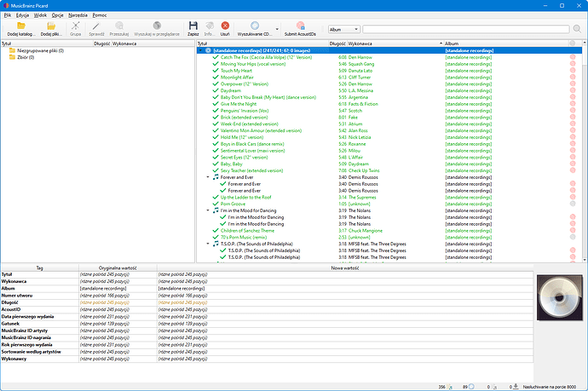Click the Zbiór folder icon
The height and width of the screenshot is (391, 588).
(x=13, y=57)
